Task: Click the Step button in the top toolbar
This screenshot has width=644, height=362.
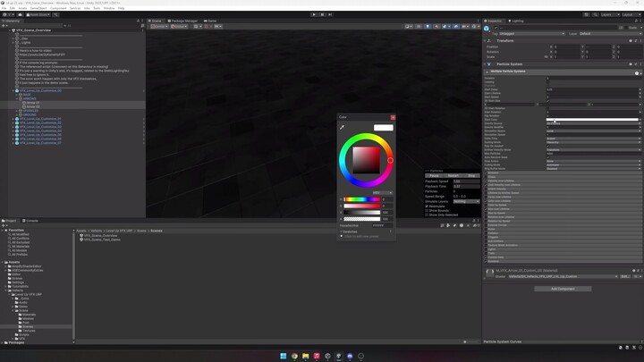Action: coord(330,14)
